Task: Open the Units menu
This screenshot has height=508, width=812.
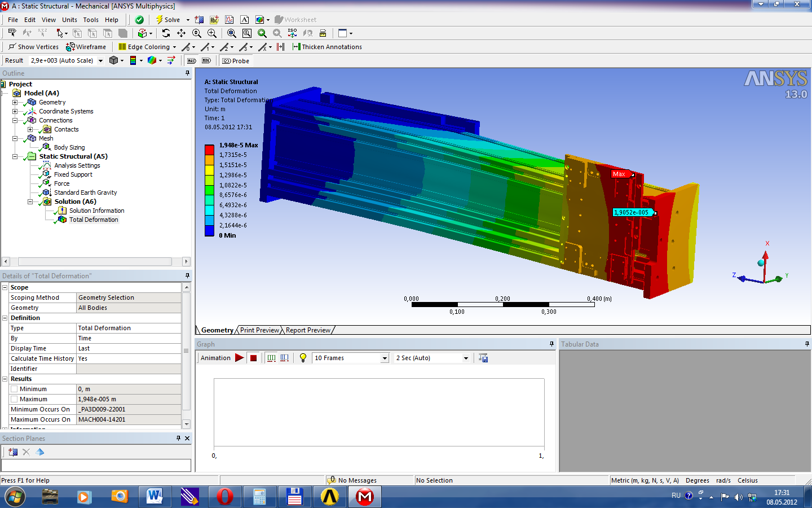Action: (69, 20)
